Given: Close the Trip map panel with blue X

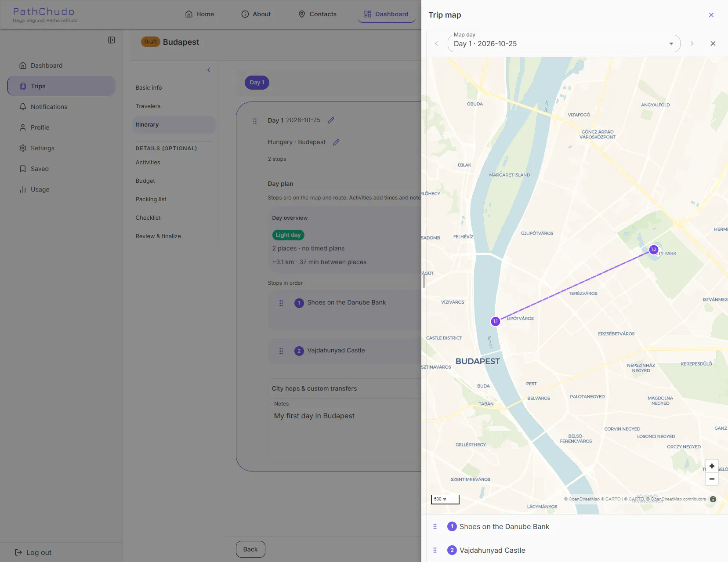Looking at the screenshot, I should [711, 15].
